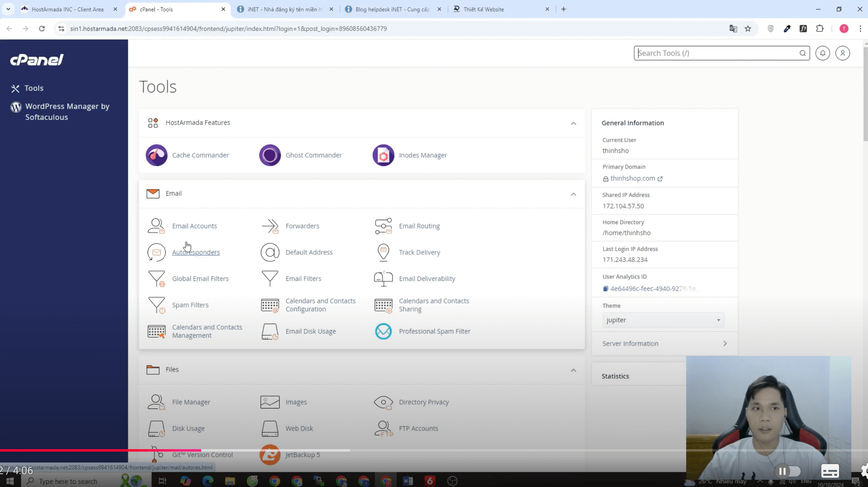Select WordPress Manager by Softaculous in sidebar
The width and height of the screenshot is (868, 487).
pos(67,111)
